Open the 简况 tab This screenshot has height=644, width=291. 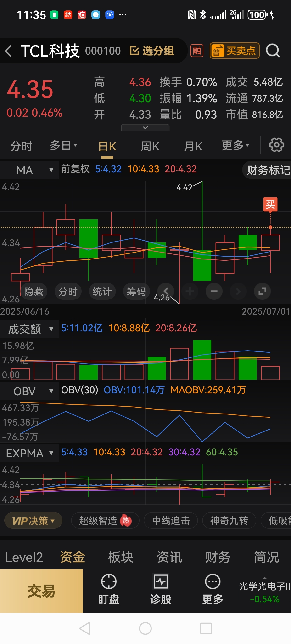267,557
